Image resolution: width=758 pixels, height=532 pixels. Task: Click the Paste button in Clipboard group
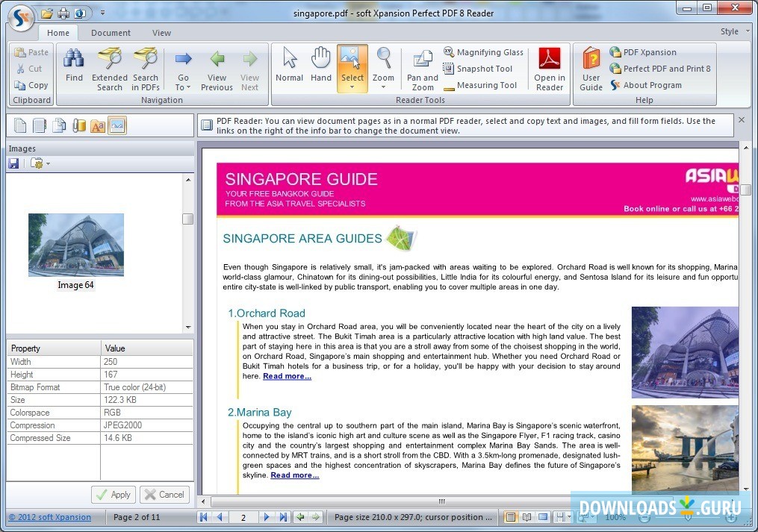31,52
